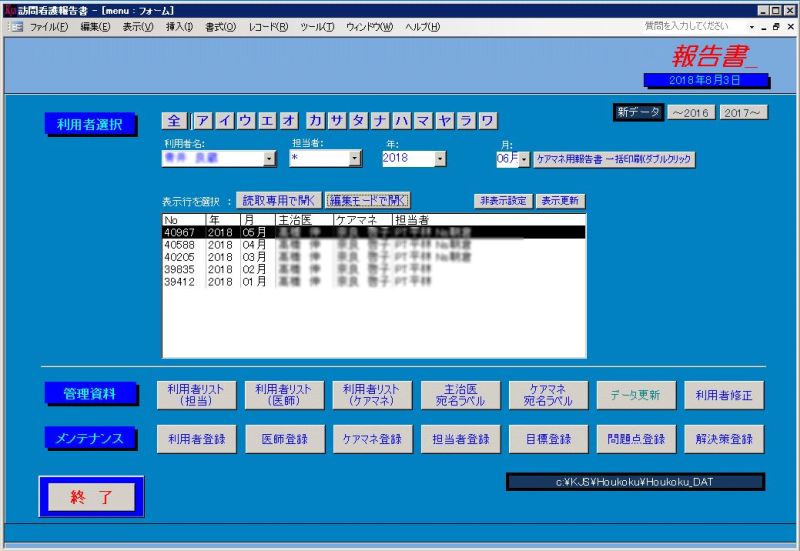Click 読取専用で開く button
Image resolution: width=800 pixels, height=551 pixels.
pyautogui.click(x=279, y=200)
